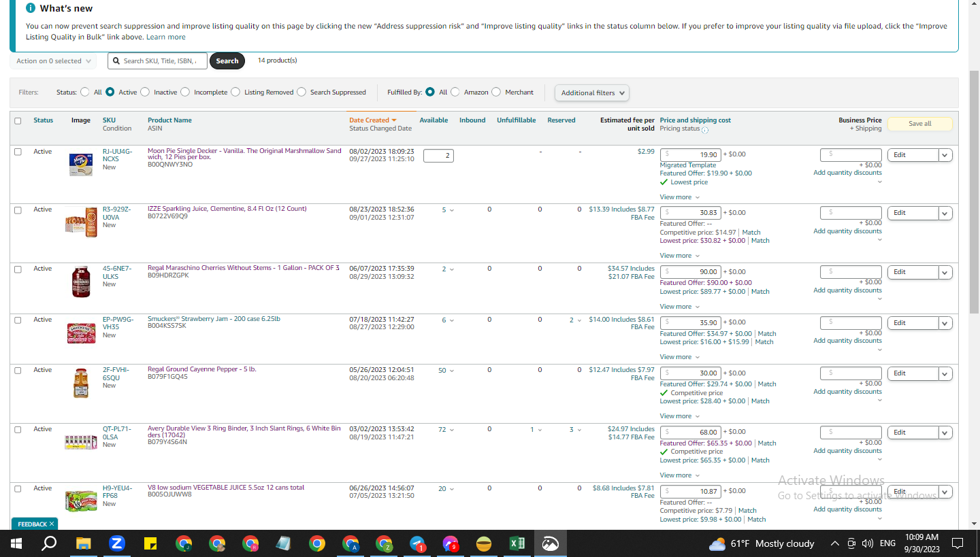The height and width of the screenshot is (557, 980).
Task: Click the Search button
Action: [227, 61]
